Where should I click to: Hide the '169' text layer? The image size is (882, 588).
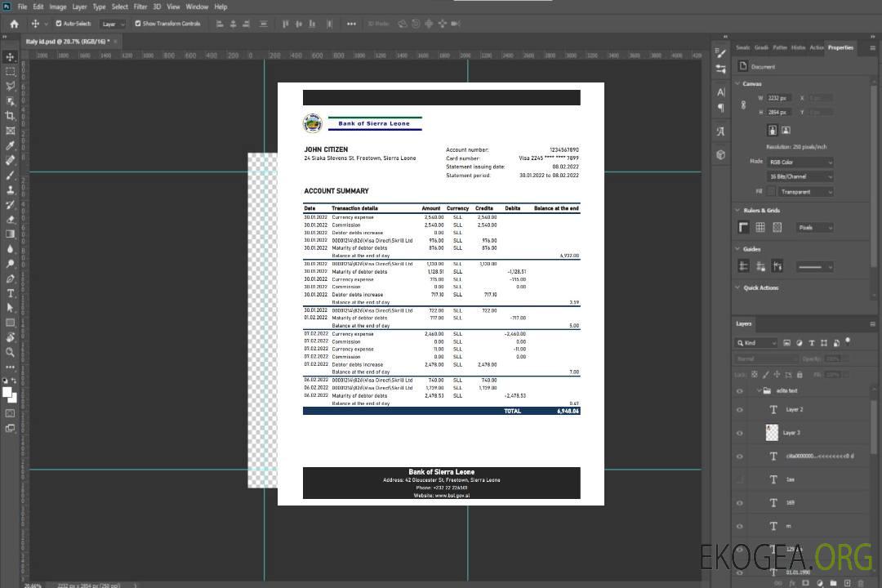pos(740,503)
